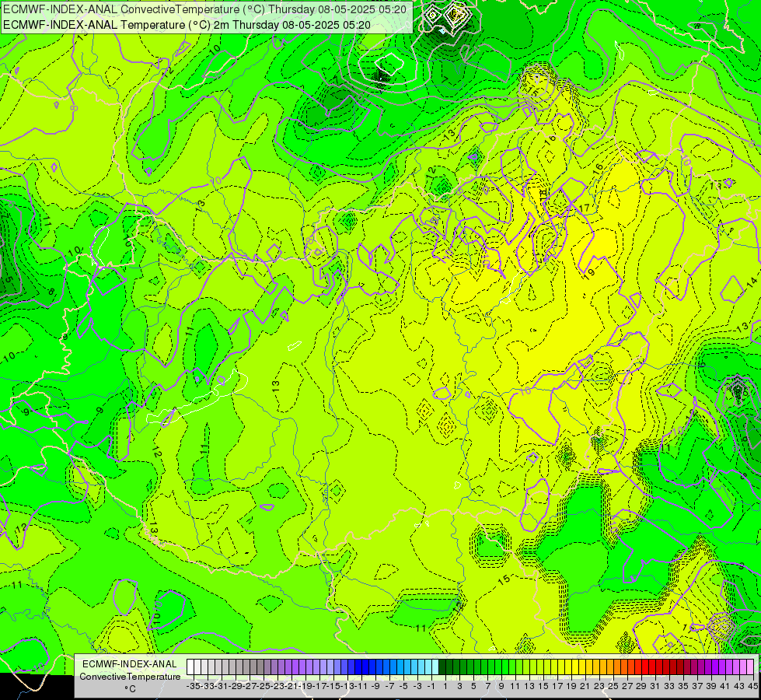Click the legend scale value '15'
This screenshot has width=761, height=700.
[543, 686]
